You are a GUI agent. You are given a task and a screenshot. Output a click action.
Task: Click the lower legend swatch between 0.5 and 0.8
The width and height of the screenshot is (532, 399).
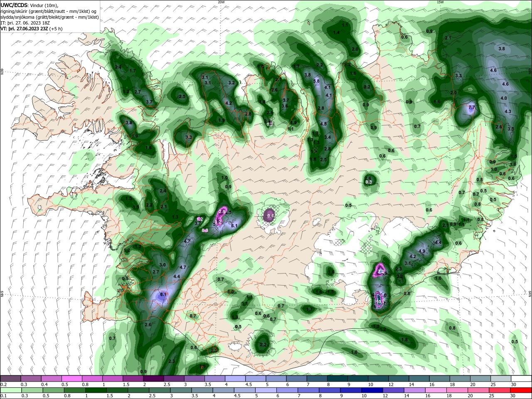[53, 390]
